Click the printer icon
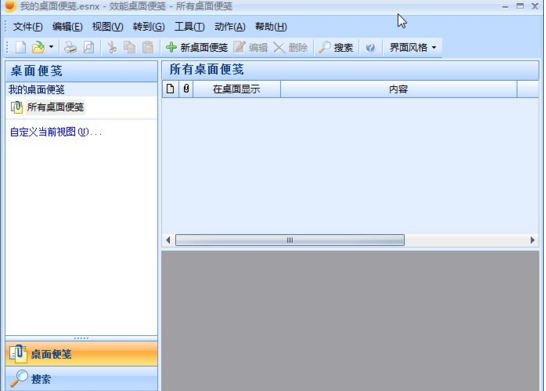The width and height of the screenshot is (546, 391). click(70, 47)
